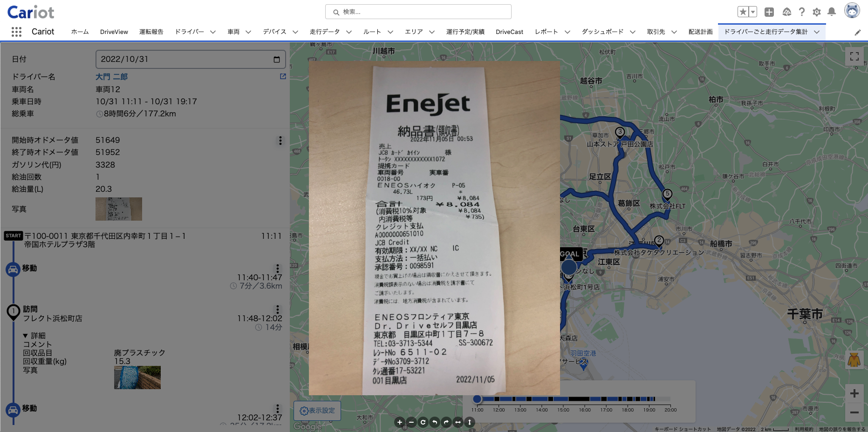Open ドライバーごと走行データ集計 tab menu chevron
Viewport: 868px width, 432px height.
coord(817,32)
